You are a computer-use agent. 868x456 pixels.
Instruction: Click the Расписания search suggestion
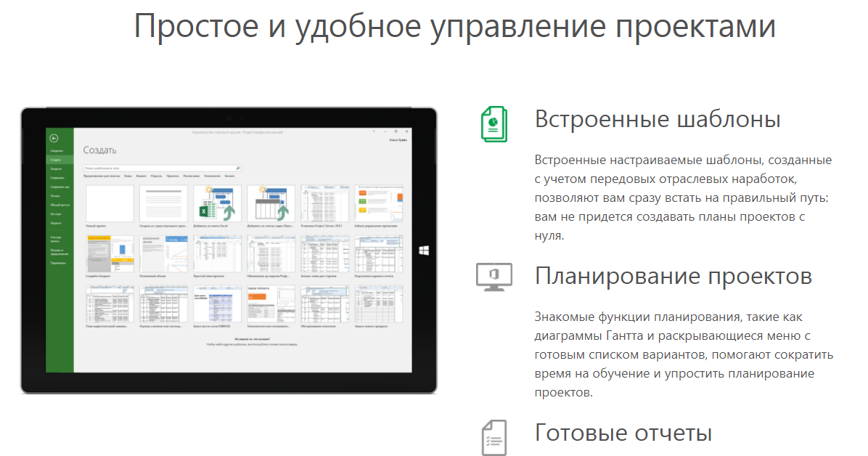(x=190, y=176)
